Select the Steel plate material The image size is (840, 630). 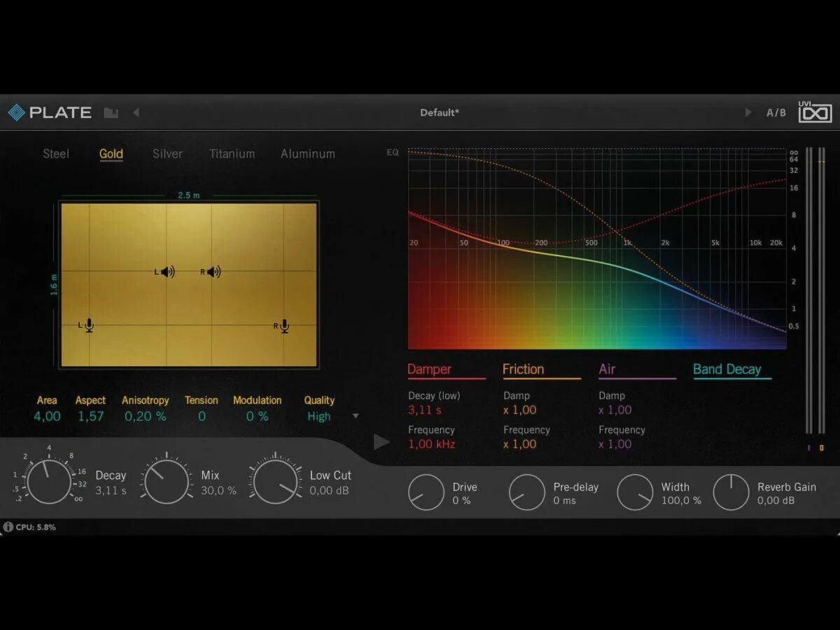56,153
